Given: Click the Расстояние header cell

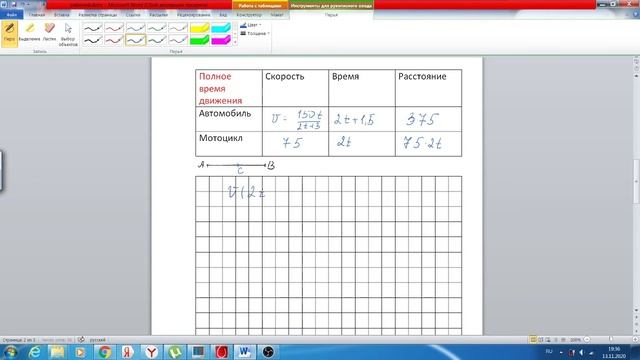Looking at the screenshot, I should coord(428,88).
